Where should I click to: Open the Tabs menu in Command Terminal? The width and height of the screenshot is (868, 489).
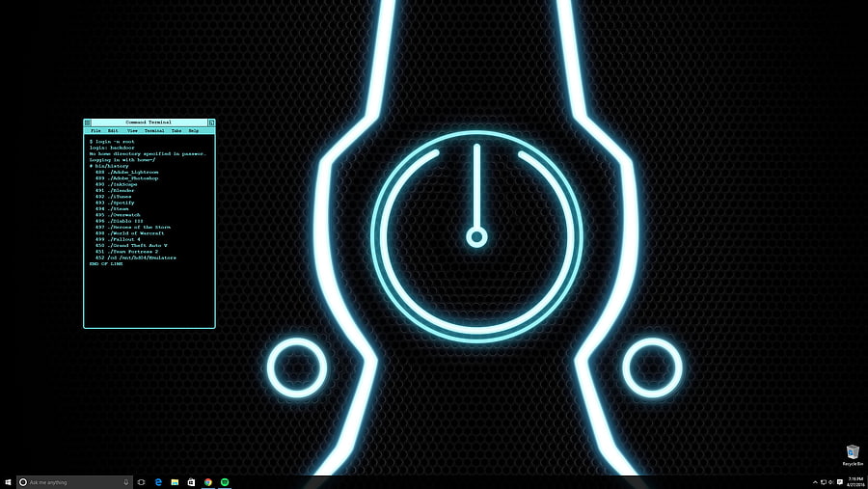(x=176, y=131)
